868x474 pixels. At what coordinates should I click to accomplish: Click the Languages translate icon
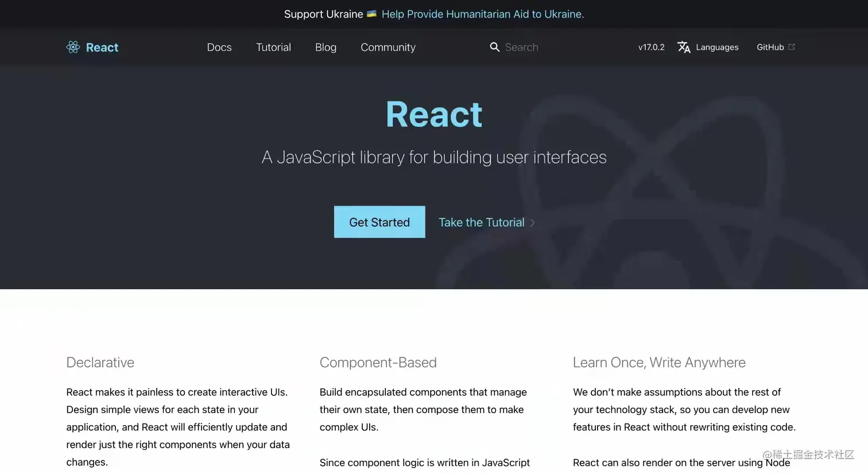click(684, 47)
